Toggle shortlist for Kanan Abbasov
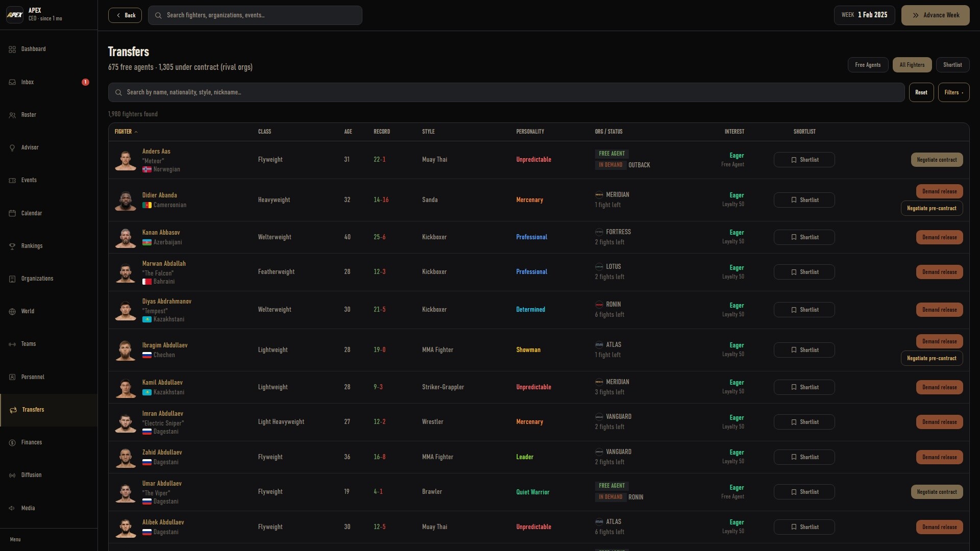This screenshot has height=551, width=980. click(804, 237)
